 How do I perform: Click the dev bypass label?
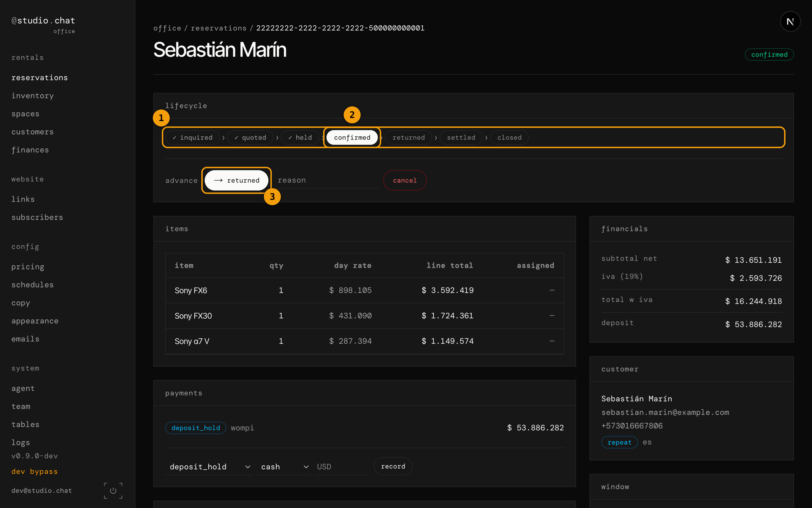35,471
